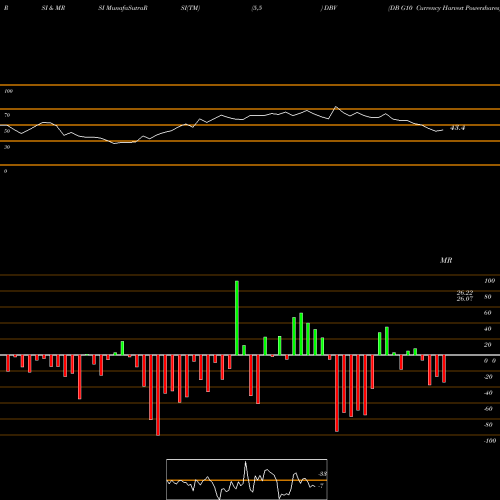Click the longest red MR bar near -100
This screenshot has height=500, width=500.
pos(158,395)
